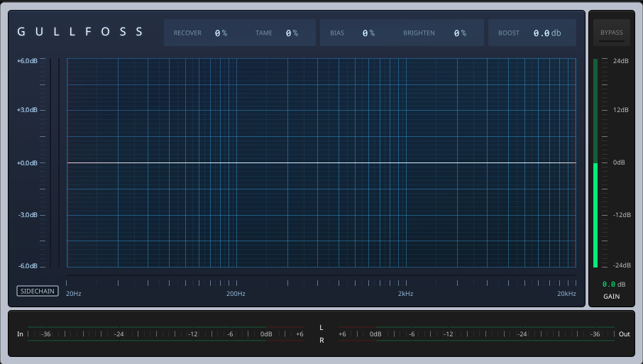Image resolution: width=643 pixels, height=364 pixels.
Task: Click the In level meter
Action: 165,333
